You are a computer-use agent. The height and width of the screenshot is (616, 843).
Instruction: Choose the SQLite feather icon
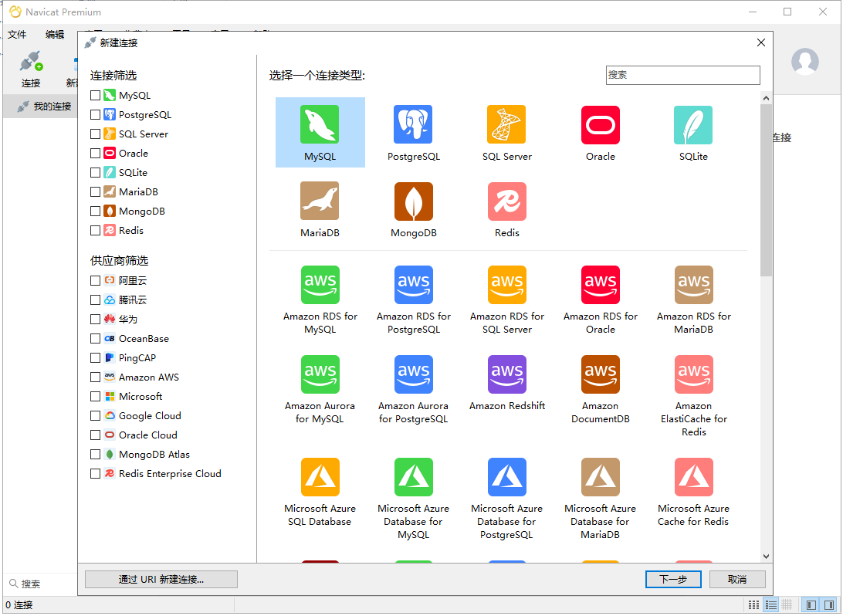click(x=693, y=125)
